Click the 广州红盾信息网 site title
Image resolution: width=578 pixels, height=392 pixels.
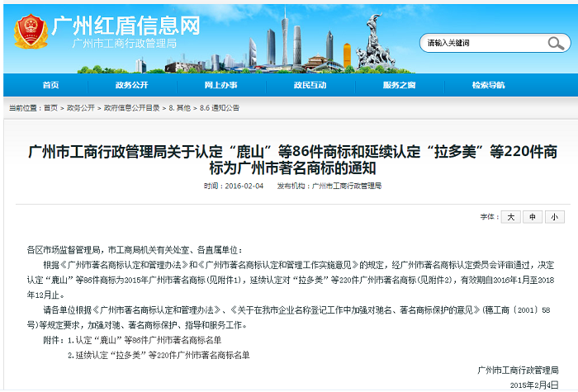126,25
